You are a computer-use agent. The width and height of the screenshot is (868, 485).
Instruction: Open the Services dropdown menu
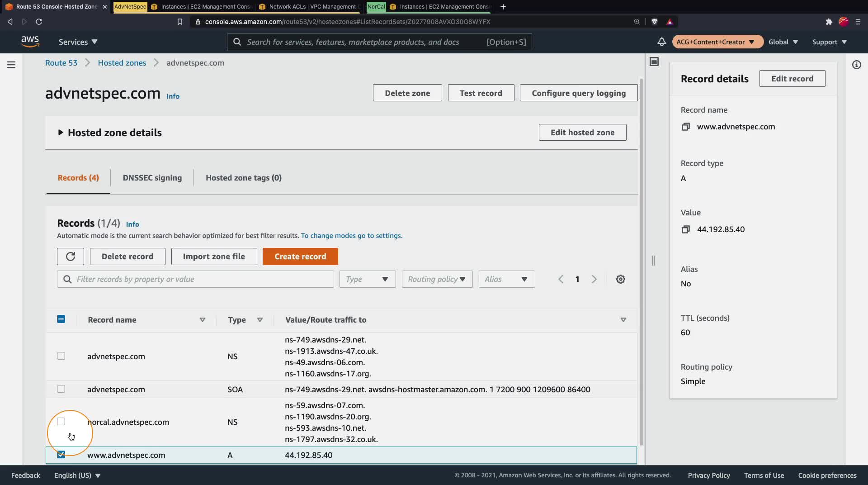(78, 42)
